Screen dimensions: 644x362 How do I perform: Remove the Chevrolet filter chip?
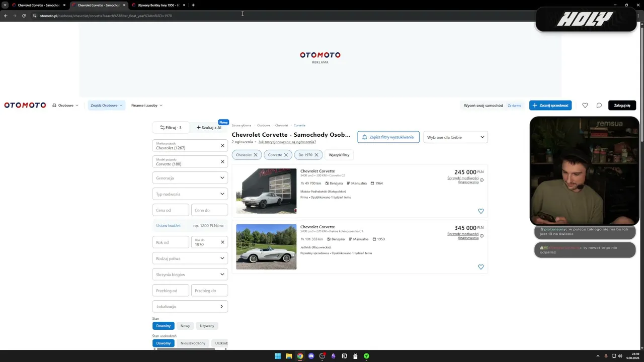(x=256, y=155)
